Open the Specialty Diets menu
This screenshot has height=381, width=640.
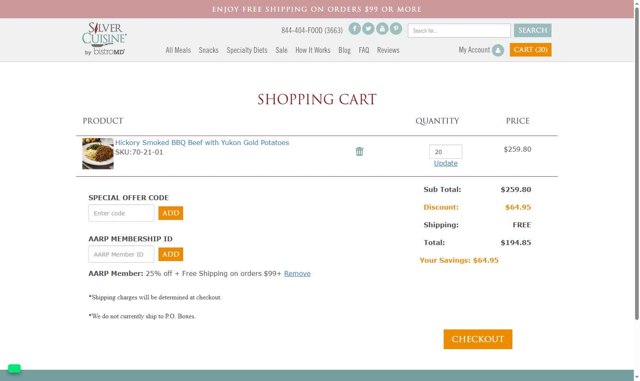tap(247, 50)
